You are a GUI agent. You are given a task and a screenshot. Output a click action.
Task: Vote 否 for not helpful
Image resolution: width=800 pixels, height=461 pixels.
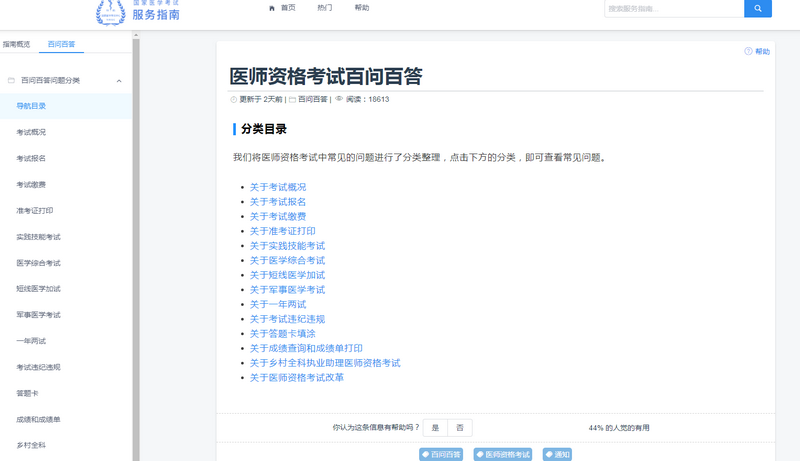click(459, 427)
